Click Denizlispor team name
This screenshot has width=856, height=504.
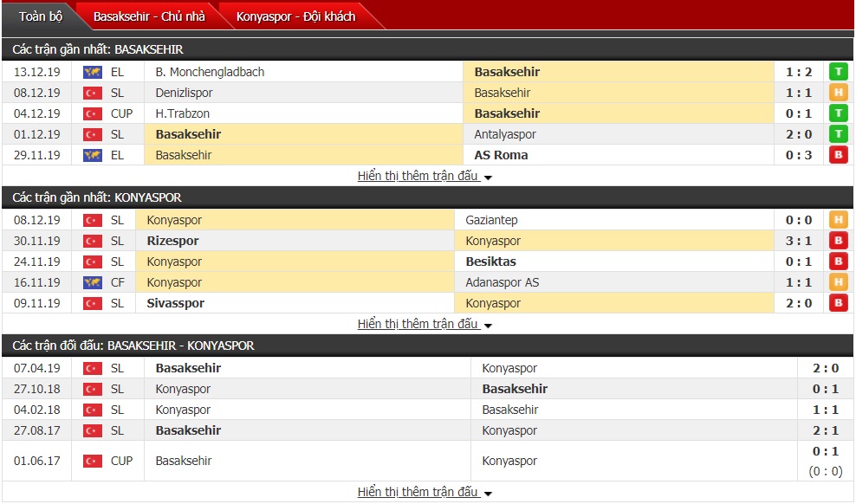tap(184, 93)
